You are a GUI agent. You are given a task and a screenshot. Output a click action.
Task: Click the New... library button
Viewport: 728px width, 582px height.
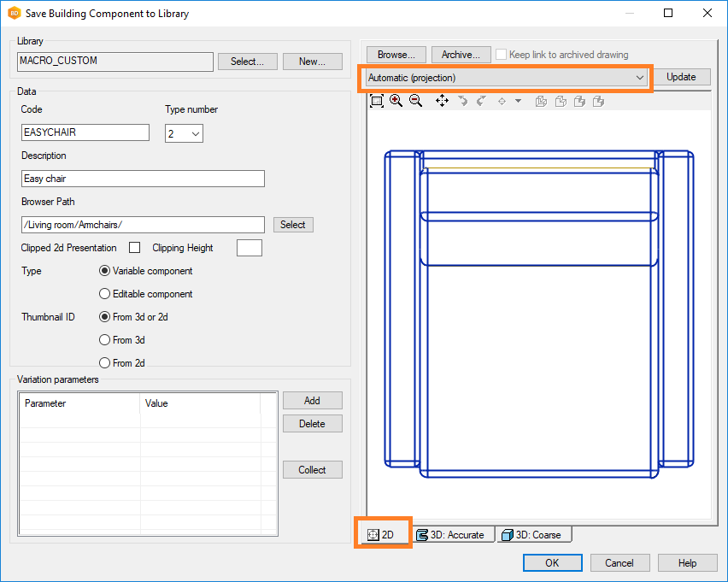(312, 62)
